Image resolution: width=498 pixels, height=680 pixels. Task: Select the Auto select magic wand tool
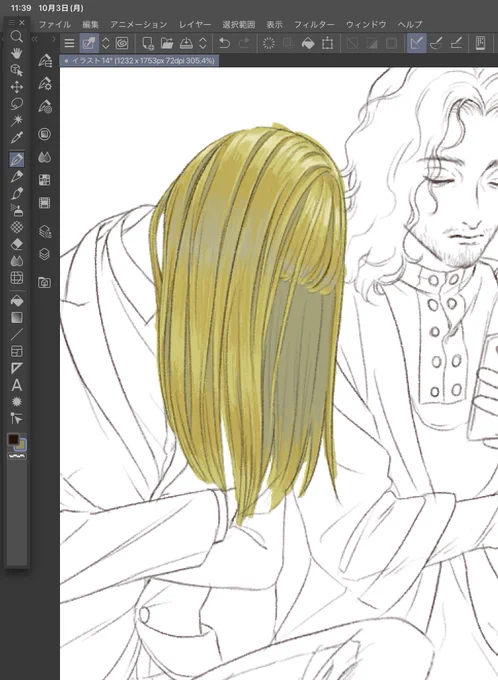16,120
